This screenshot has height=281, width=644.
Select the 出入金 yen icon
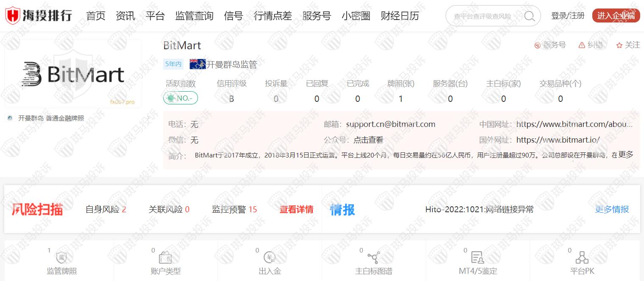tap(270, 257)
